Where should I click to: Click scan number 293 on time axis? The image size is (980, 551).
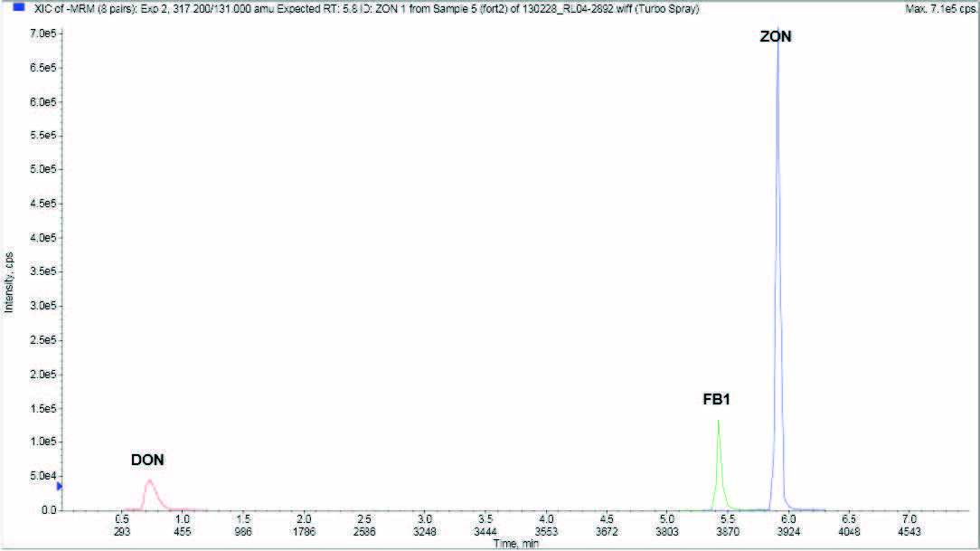[122, 532]
